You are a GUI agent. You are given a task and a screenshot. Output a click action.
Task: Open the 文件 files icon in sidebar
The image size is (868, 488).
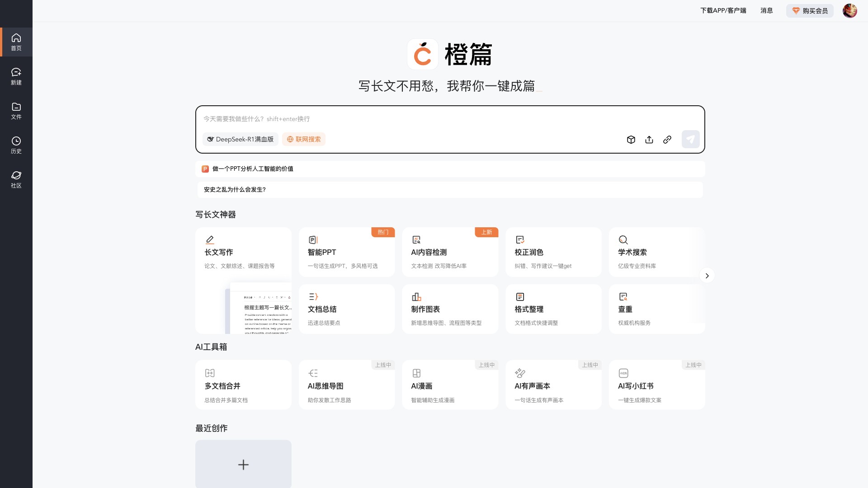(x=16, y=110)
